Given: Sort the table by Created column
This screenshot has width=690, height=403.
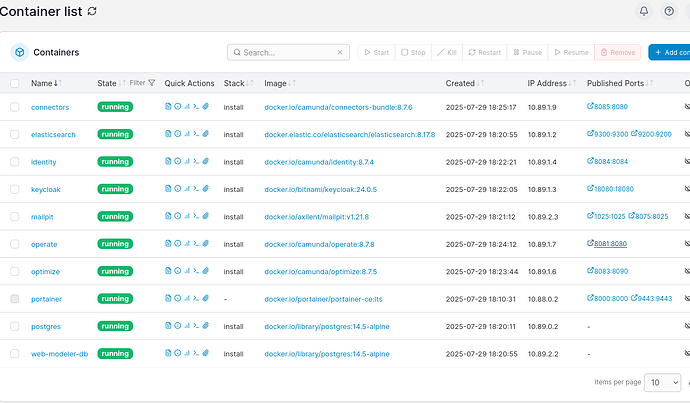Looking at the screenshot, I should pyautogui.click(x=465, y=83).
